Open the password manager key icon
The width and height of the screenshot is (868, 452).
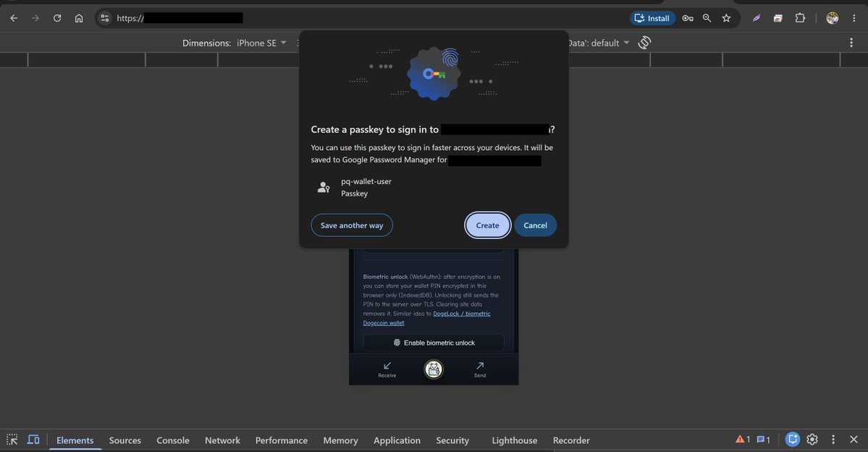tap(688, 18)
